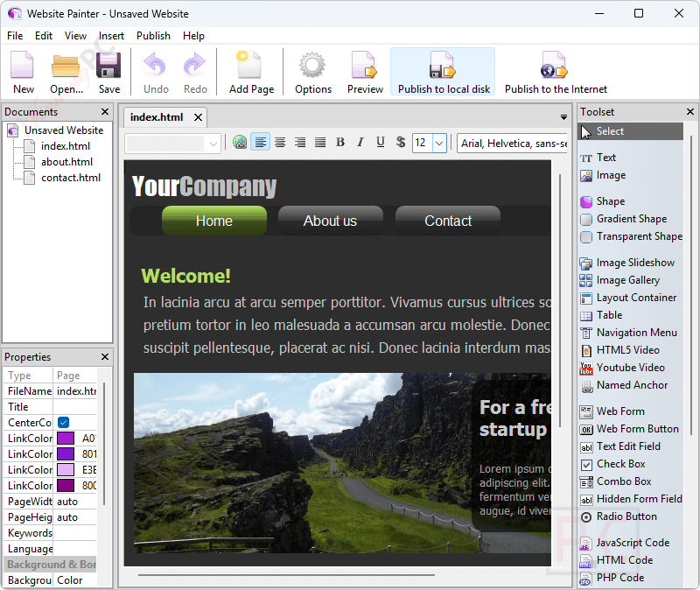The height and width of the screenshot is (590, 700).
Task: Create a New website from the toolbar
Action: pyautogui.click(x=24, y=72)
